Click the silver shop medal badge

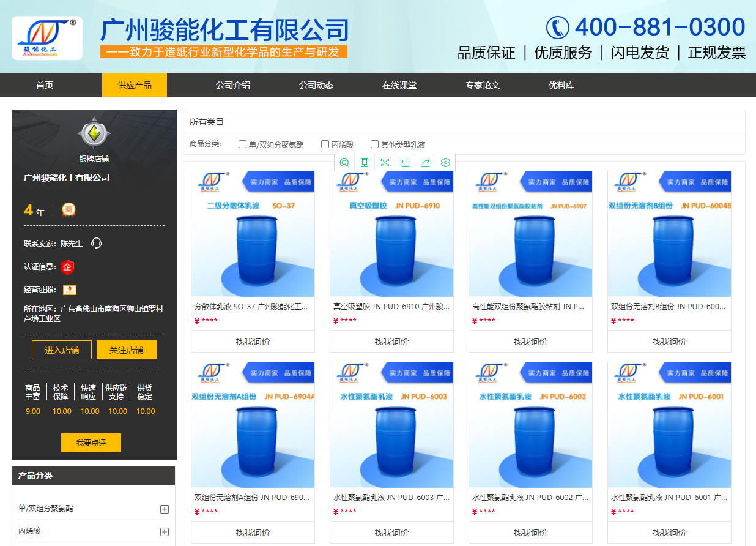(94, 134)
